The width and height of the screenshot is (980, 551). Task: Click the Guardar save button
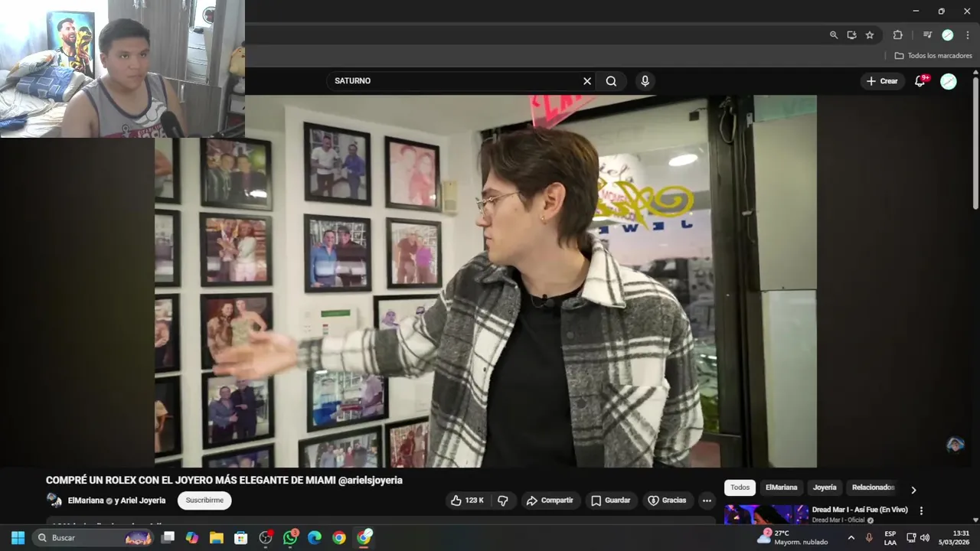pyautogui.click(x=610, y=500)
